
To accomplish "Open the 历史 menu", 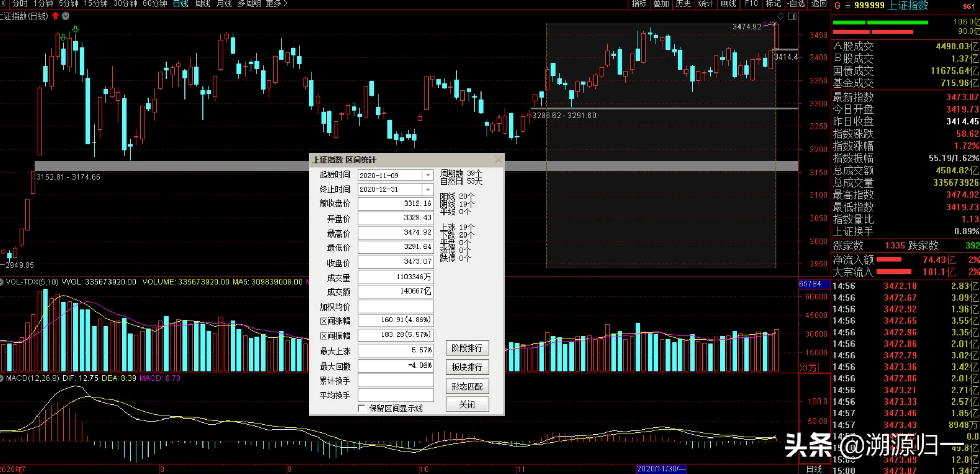I will point(683,4).
